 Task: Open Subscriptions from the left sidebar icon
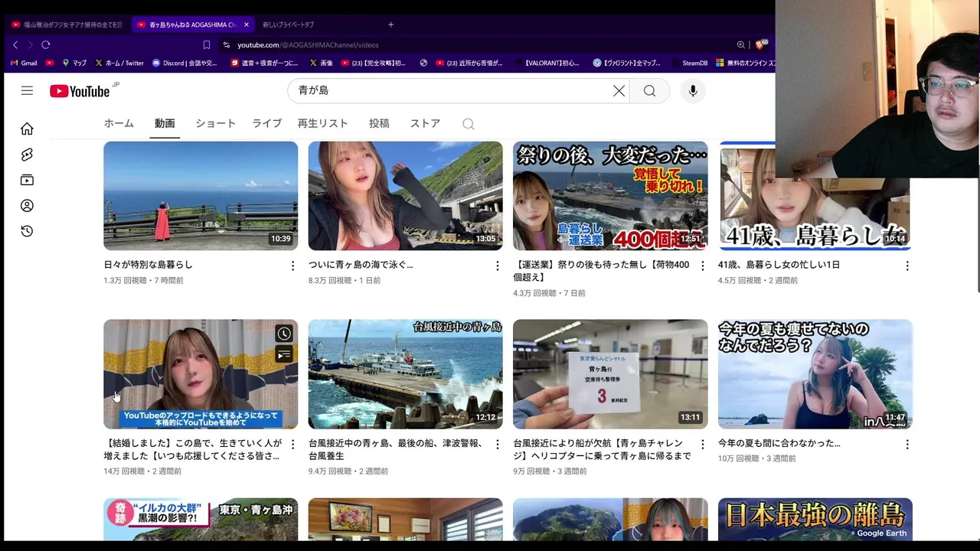(x=27, y=180)
